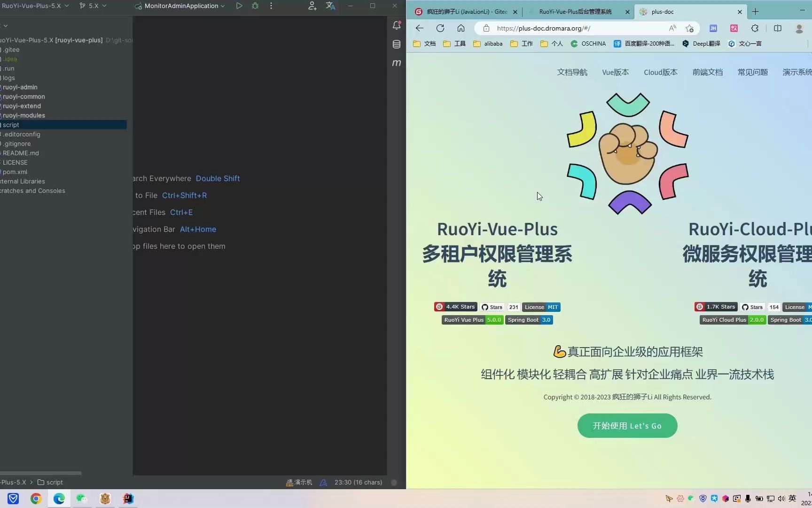The width and height of the screenshot is (812, 508).
Task: Click the project tree horizontal scrollbar
Action: coord(40,473)
